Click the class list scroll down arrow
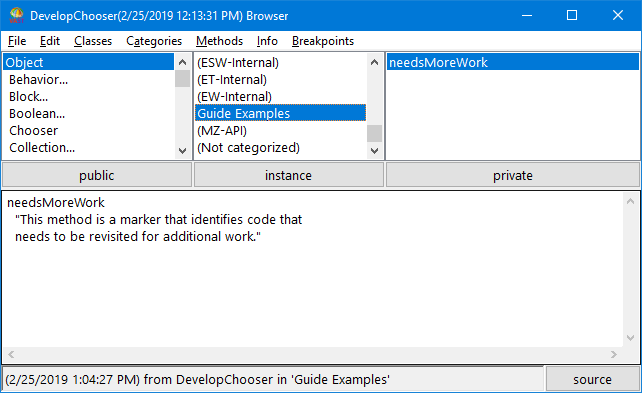The height and width of the screenshot is (393, 642). (x=183, y=151)
